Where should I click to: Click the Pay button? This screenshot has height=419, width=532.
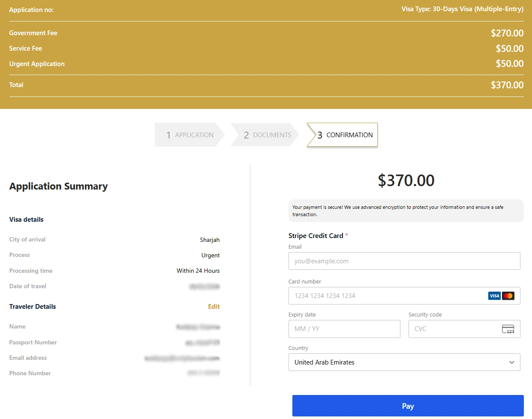408,406
